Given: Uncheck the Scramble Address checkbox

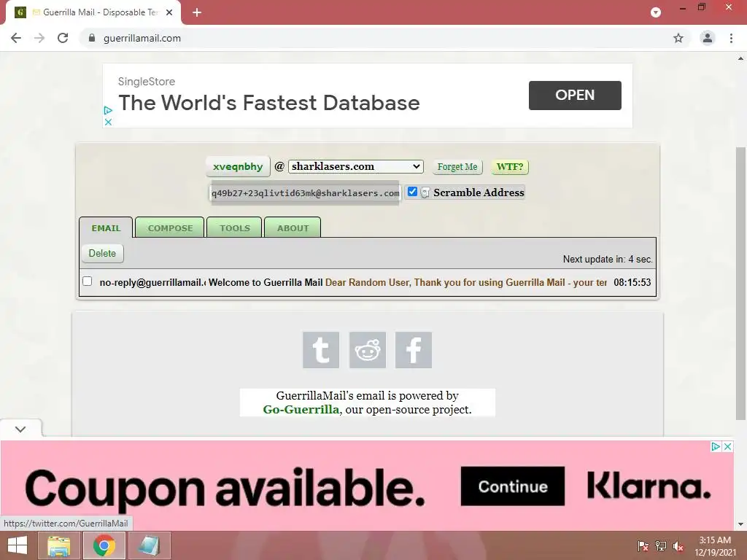Looking at the screenshot, I should coord(412,192).
